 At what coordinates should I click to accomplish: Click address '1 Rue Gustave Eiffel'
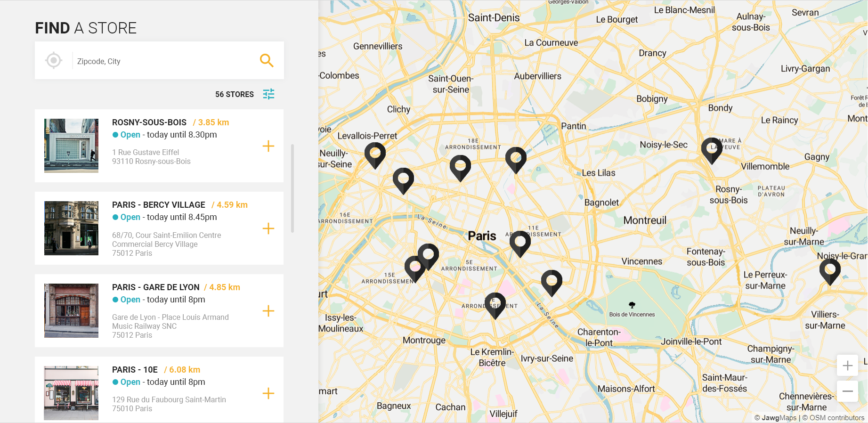146,152
